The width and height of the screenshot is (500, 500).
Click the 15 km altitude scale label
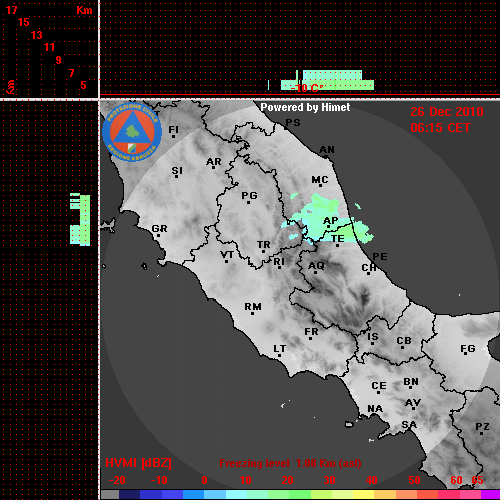click(24, 22)
